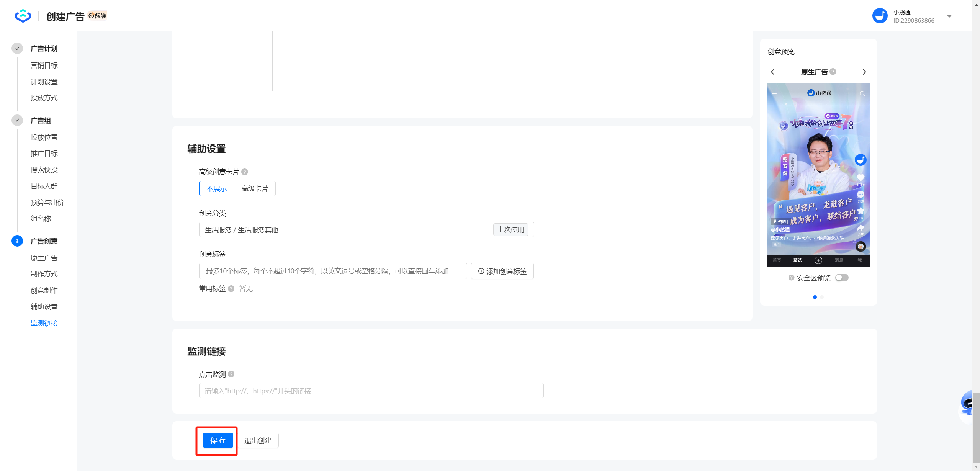The image size is (980, 471).
Task: Click the 小鹅通 account avatar
Action: pos(880,16)
